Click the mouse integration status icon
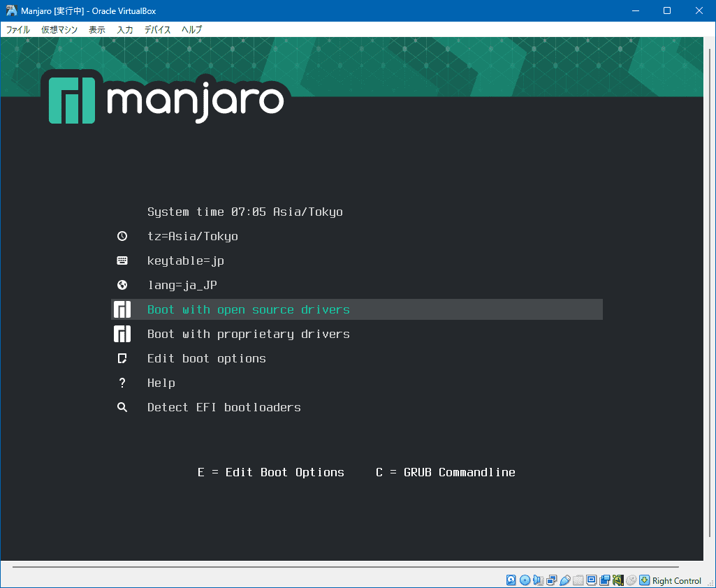Image resolution: width=716 pixels, height=588 pixels. click(x=631, y=580)
